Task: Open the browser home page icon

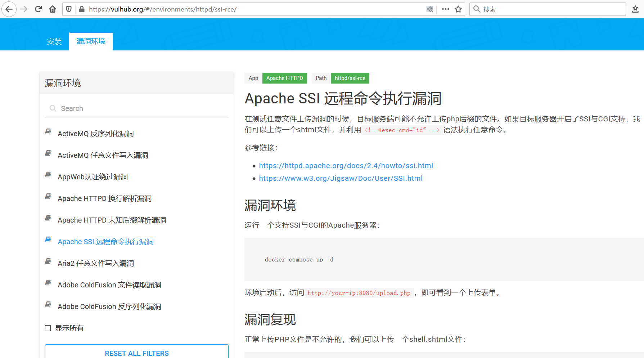Action: 53,9
